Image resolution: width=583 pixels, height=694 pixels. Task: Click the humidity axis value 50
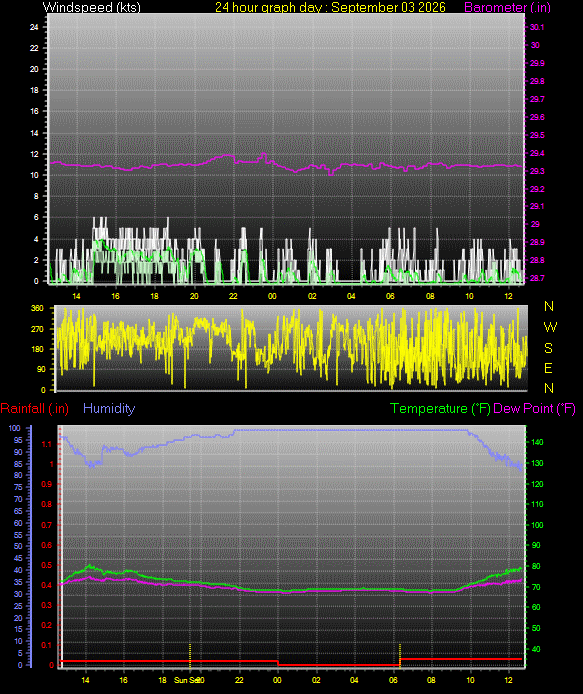pos(18,546)
